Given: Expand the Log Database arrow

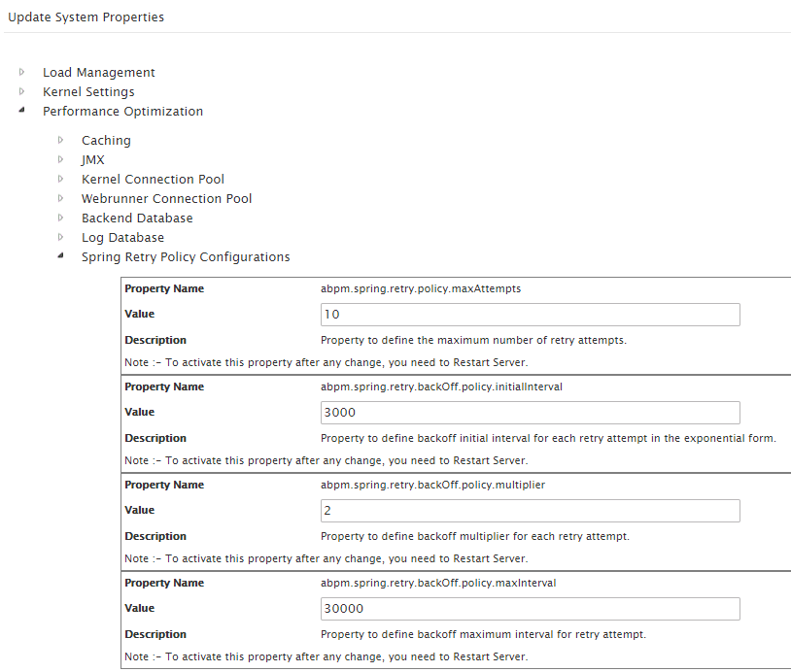Looking at the screenshot, I should click(60, 238).
